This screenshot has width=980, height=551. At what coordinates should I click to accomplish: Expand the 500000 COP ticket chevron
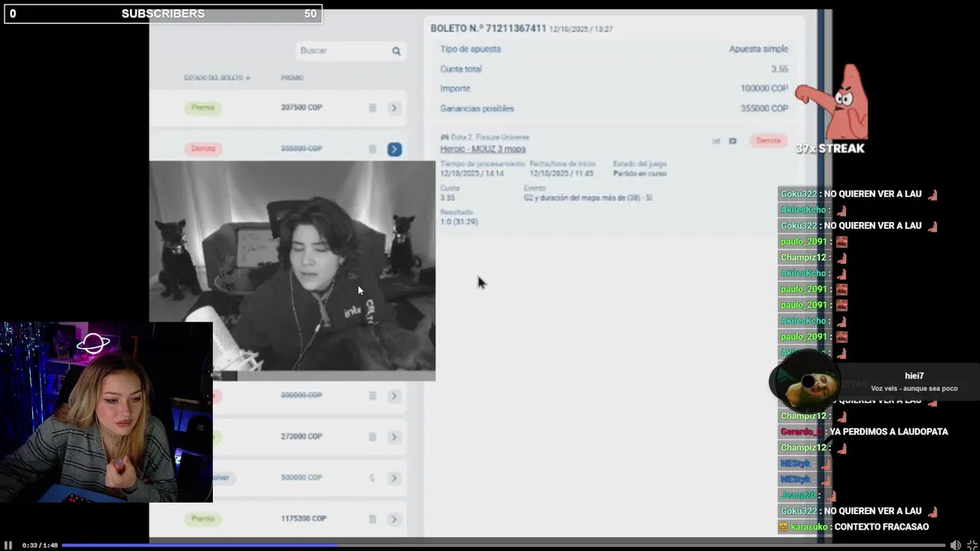tap(394, 478)
